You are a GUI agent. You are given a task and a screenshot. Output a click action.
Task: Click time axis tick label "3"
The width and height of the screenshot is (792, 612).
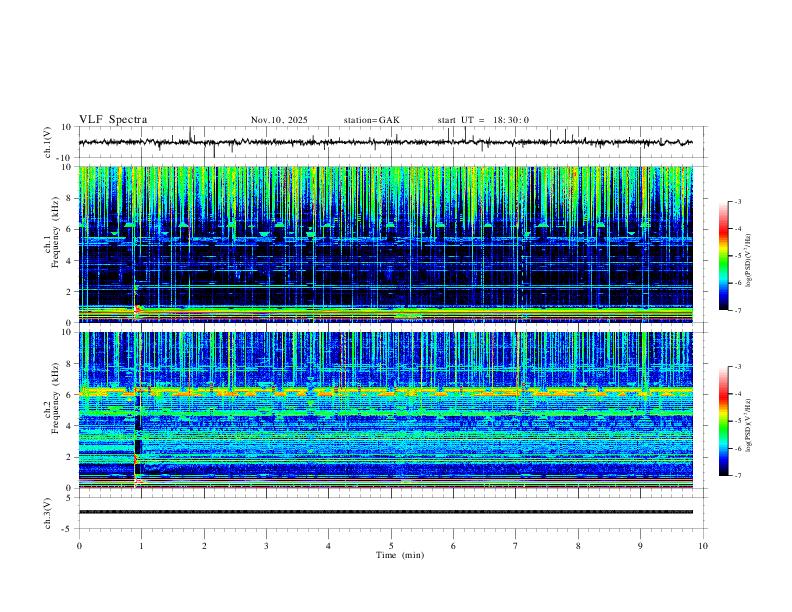pyautogui.click(x=266, y=546)
